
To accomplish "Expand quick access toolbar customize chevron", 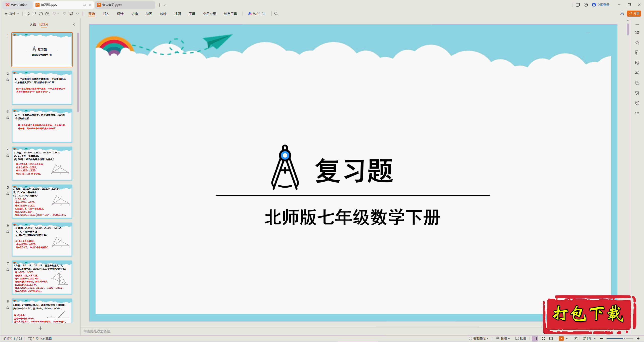I will point(77,14).
